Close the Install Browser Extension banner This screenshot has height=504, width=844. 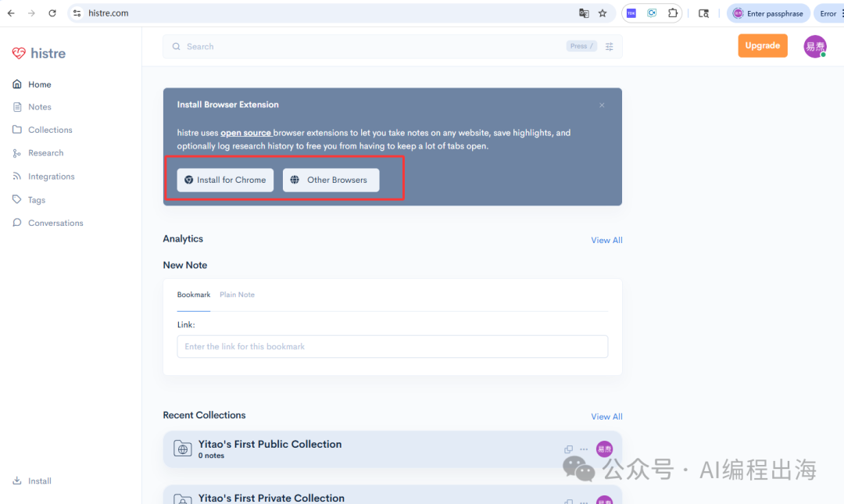click(x=602, y=105)
